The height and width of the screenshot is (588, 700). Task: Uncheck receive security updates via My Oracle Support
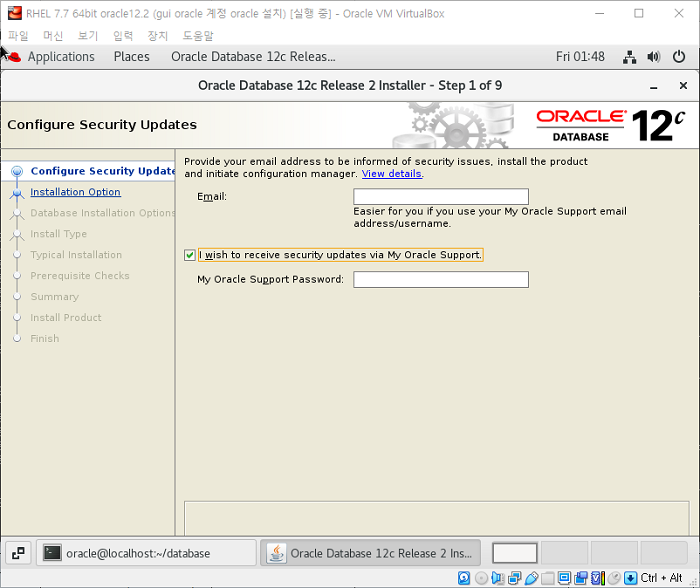click(x=190, y=255)
